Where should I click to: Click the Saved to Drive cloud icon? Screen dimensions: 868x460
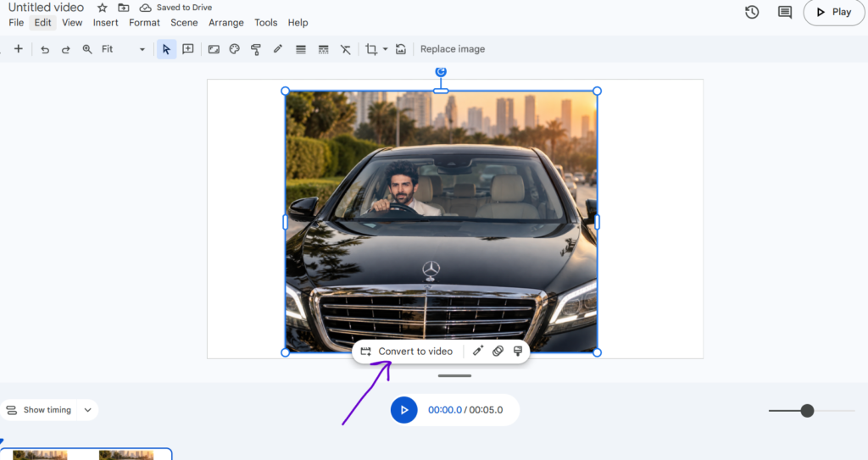(145, 8)
